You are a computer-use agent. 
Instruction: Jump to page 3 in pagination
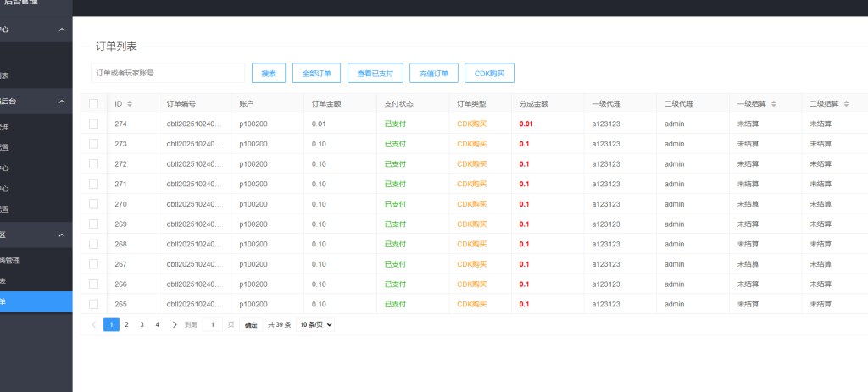pyautogui.click(x=142, y=324)
